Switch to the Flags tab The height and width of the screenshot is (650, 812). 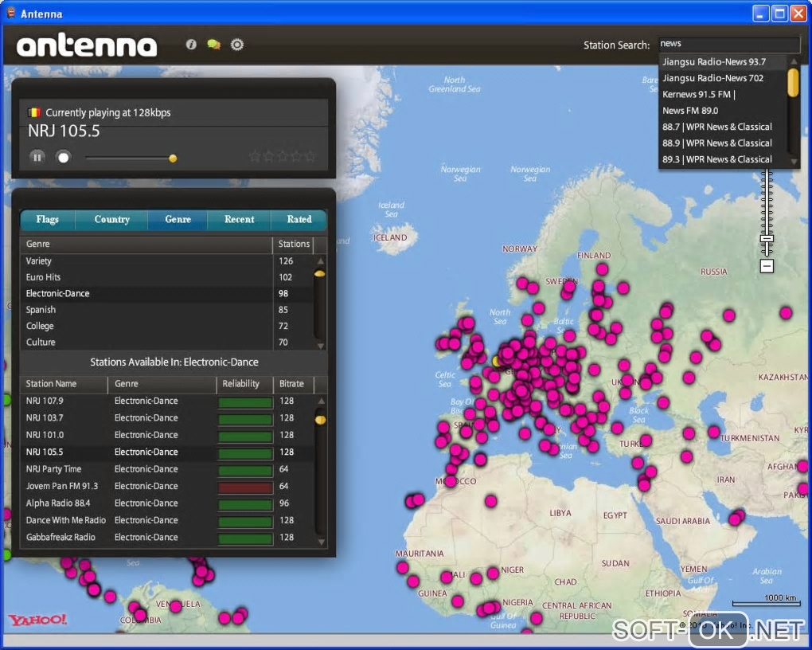coord(48,220)
